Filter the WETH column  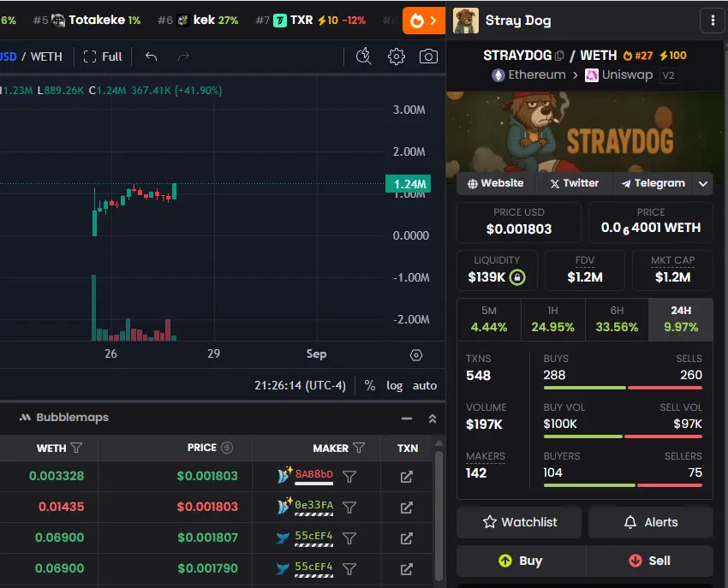click(76, 448)
